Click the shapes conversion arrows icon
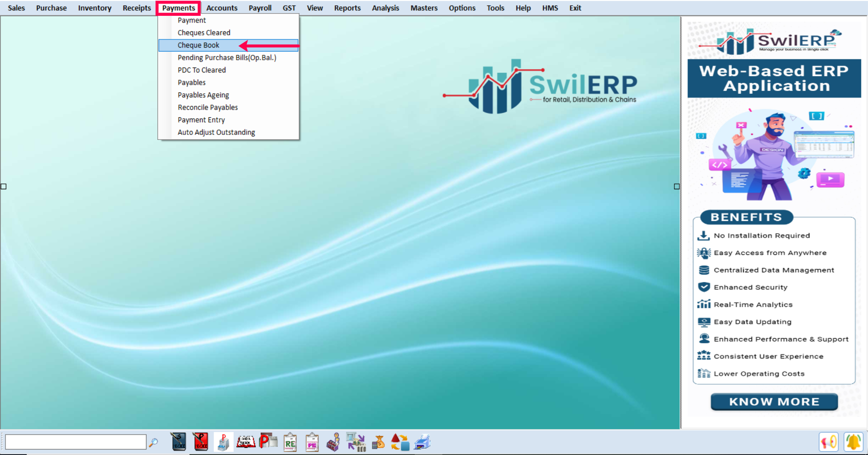This screenshot has height=455, width=868. [x=400, y=442]
